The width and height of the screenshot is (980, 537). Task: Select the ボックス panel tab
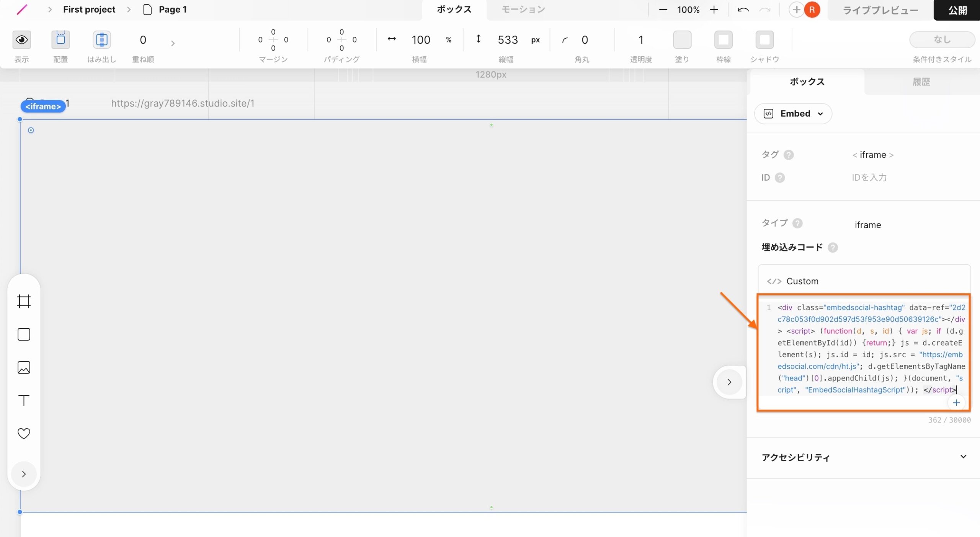pos(807,82)
